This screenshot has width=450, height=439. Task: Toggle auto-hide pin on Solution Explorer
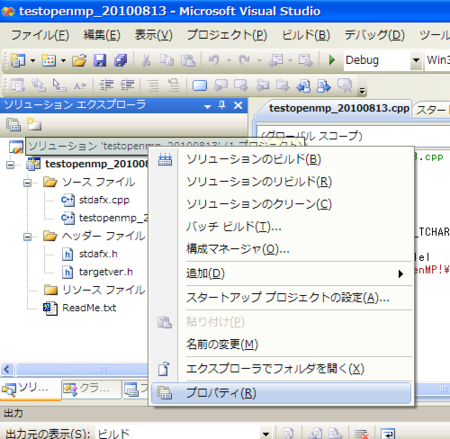pos(222,105)
